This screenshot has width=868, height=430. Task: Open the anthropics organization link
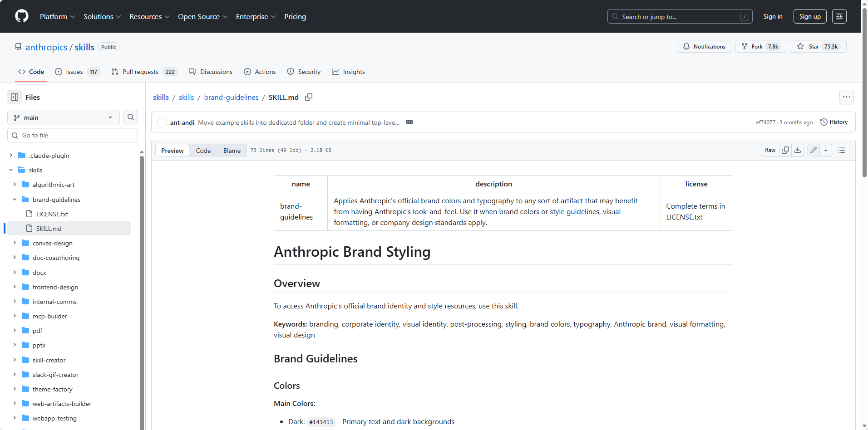[46, 47]
